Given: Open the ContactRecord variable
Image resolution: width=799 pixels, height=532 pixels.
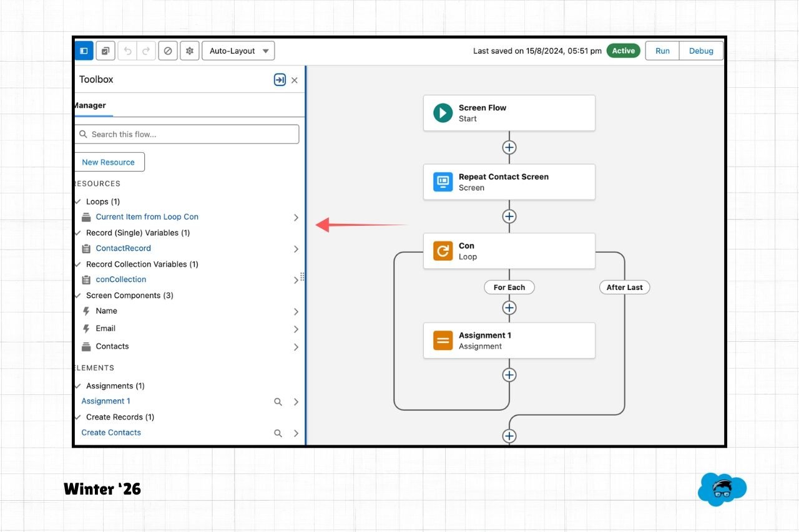Looking at the screenshot, I should pyautogui.click(x=124, y=248).
